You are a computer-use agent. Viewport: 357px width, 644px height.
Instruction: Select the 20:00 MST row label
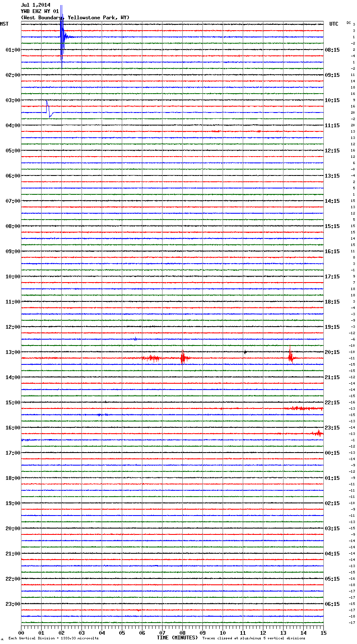click(13, 528)
